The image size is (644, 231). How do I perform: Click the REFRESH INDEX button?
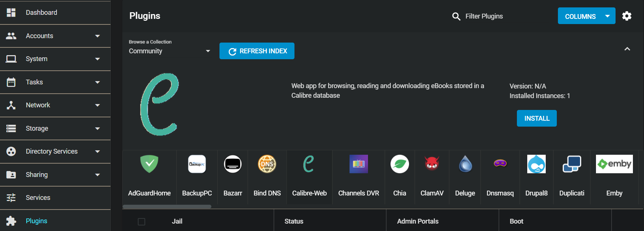click(257, 51)
